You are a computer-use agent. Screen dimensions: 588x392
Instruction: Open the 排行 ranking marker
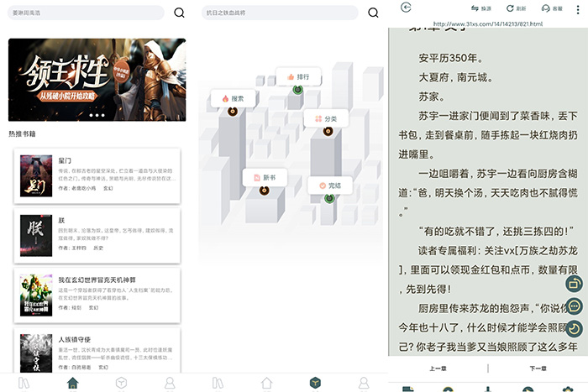coord(297,77)
